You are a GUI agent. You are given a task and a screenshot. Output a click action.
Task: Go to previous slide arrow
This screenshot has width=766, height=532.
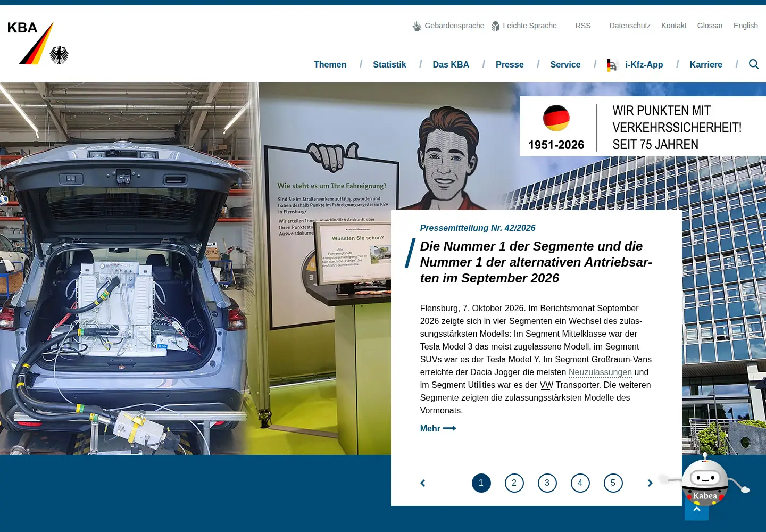pyautogui.click(x=423, y=483)
